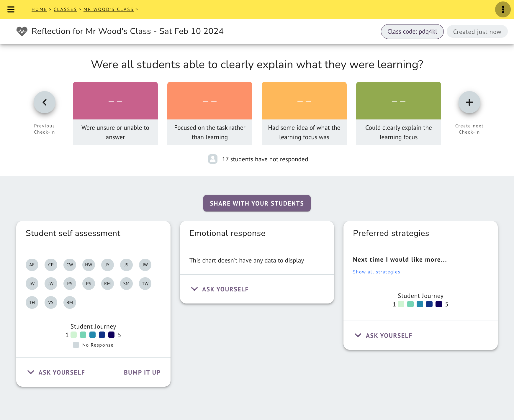The width and height of the screenshot is (514, 420).
Task: Select student avatar RM
Action: pos(107,284)
